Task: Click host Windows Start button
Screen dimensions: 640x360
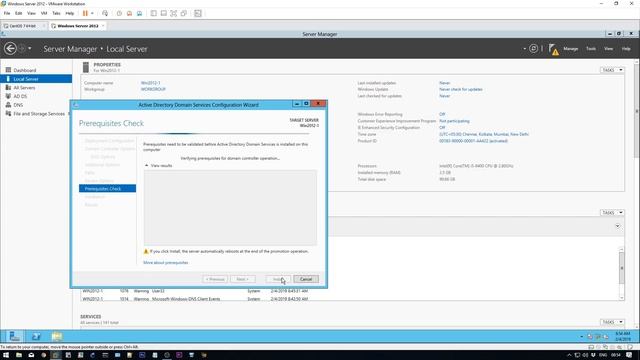Action: coord(6,355)
